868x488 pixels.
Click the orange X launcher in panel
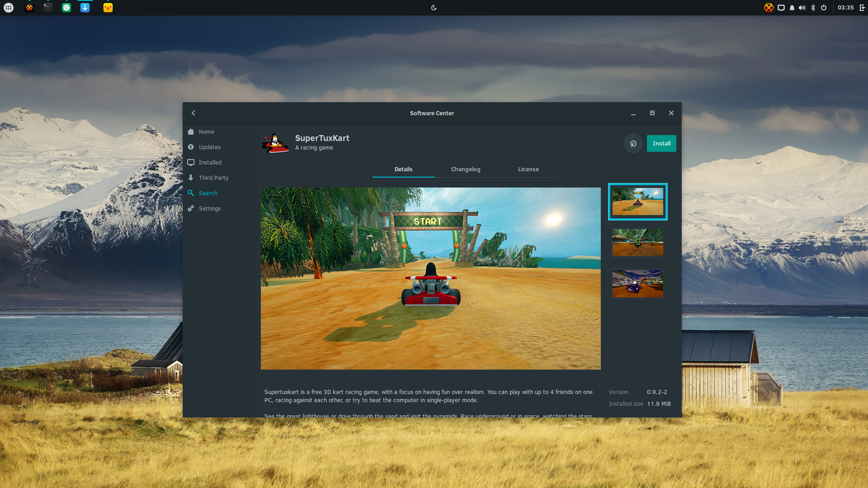tap(29, 8)
